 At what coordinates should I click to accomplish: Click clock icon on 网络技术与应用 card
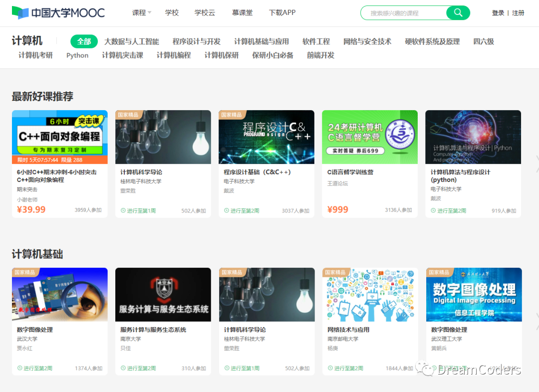coord(330,368)
